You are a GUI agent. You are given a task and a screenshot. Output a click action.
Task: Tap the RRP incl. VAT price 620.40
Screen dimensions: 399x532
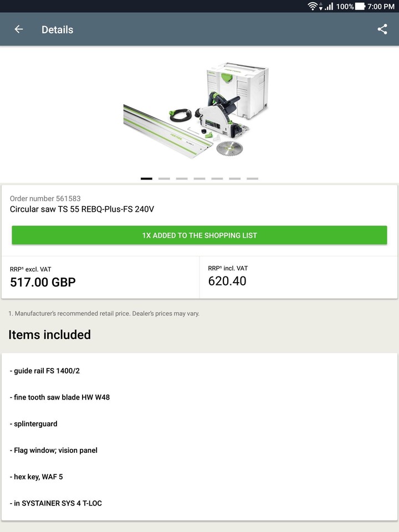click(227, 281)
